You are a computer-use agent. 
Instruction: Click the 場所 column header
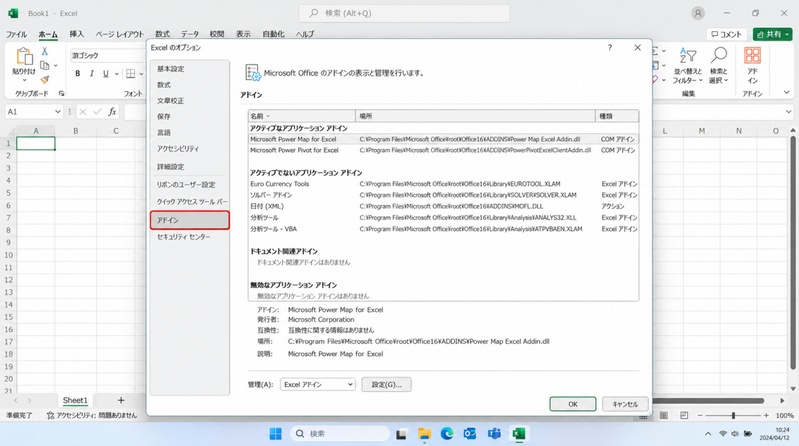475,116
